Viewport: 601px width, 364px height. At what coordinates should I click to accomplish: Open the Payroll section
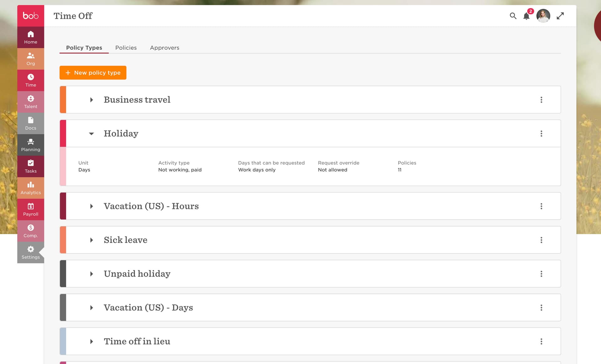click(31, 210)
